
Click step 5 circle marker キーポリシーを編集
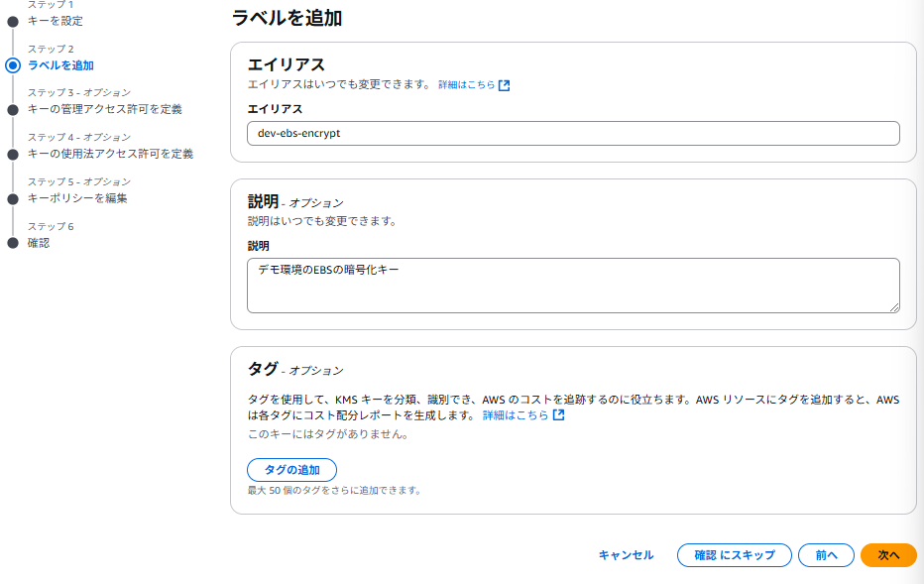point(13,199)
